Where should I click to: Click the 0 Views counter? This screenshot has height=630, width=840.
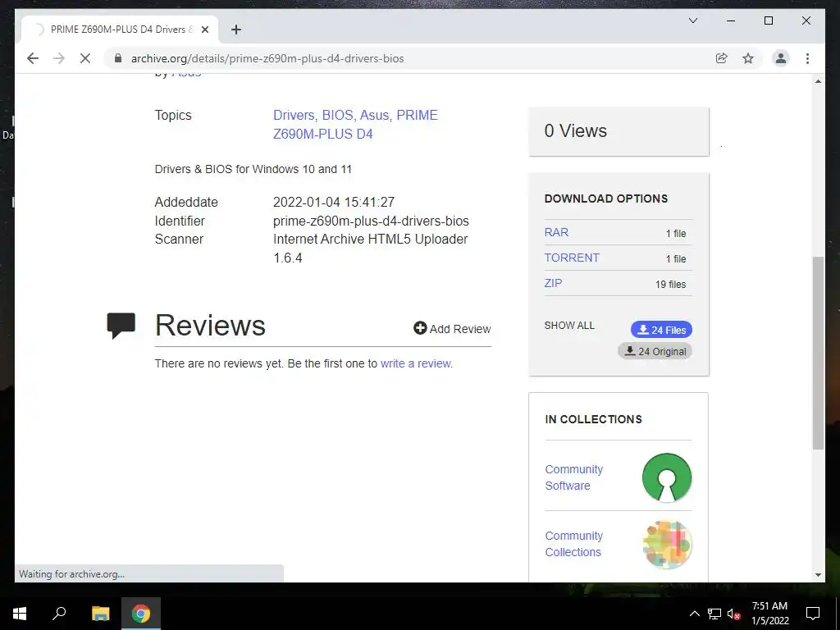(575, 130)
